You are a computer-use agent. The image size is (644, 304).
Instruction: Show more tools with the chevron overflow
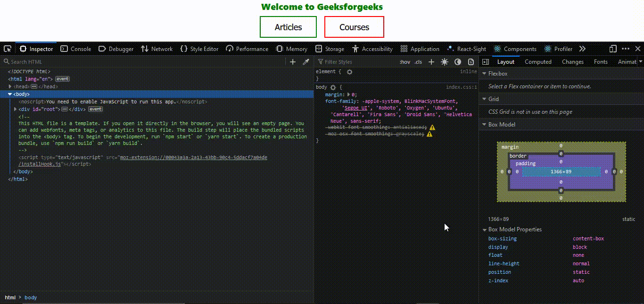click(582, 49)
